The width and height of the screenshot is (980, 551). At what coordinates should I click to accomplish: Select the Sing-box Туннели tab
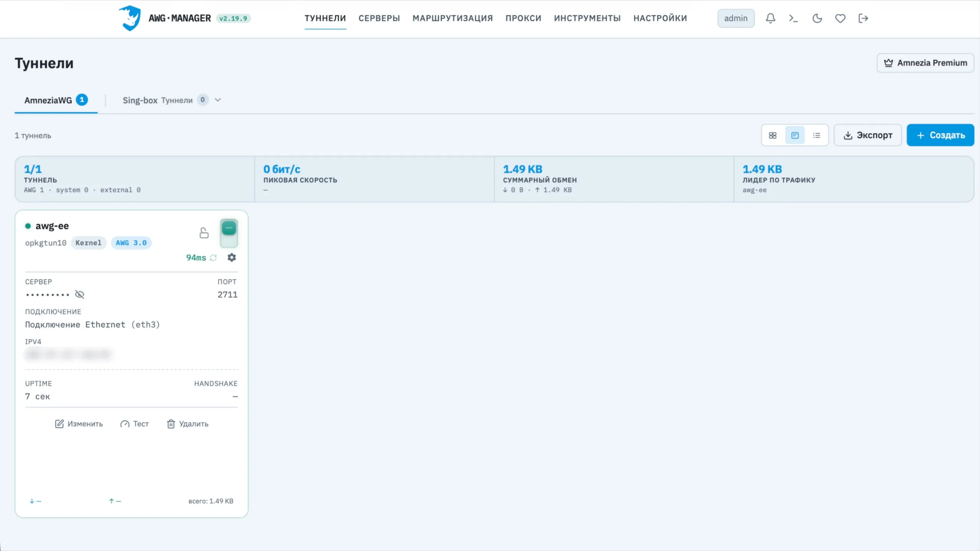[x=165, y=100]
